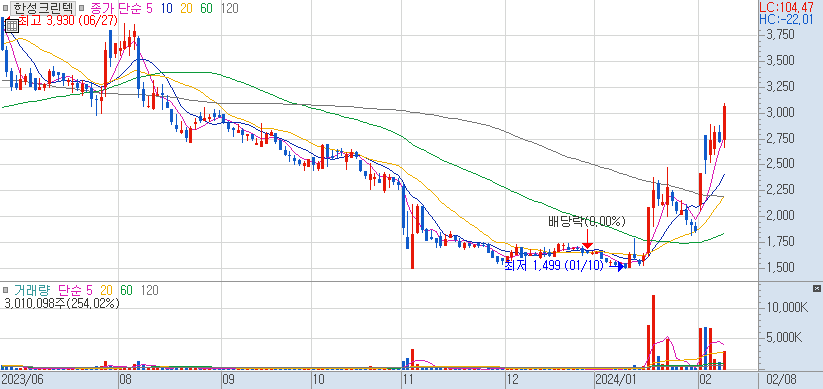Select the green 60 in 거래량 legend
Image resolution: width=823 pixels, height=389 pixels.
click(x=126, y=290)
